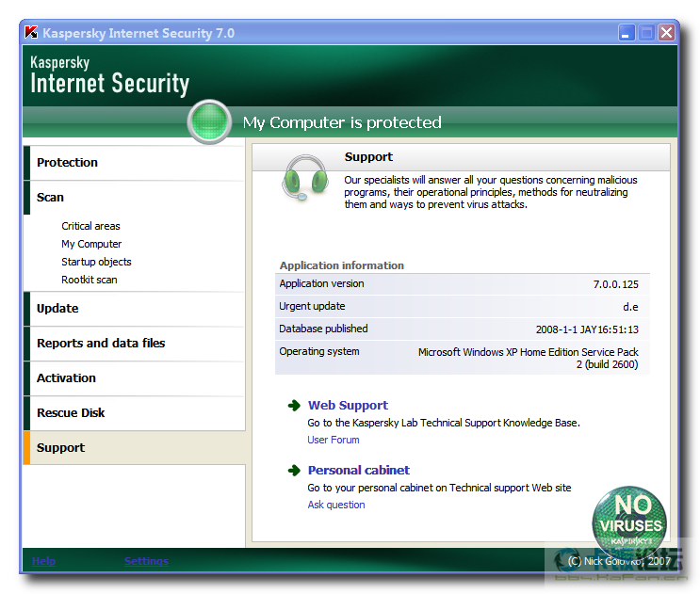Click the green headset Support icon

[x=305, y=178]
